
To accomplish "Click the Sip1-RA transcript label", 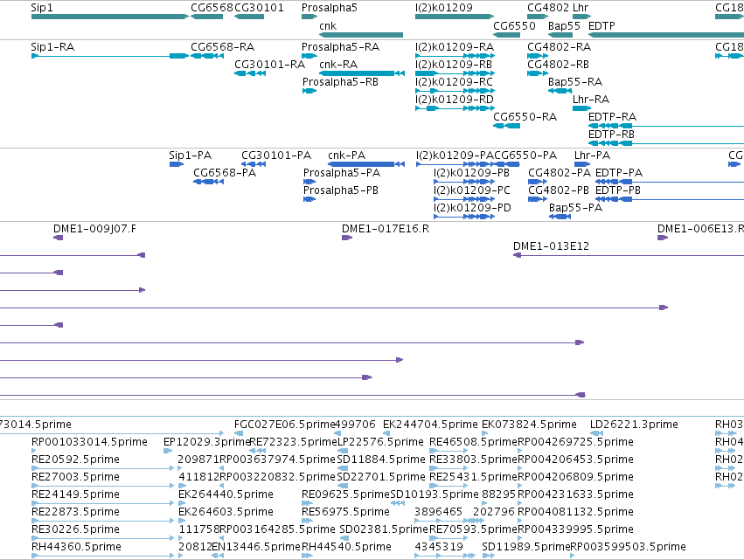I will tap(52, 47).
